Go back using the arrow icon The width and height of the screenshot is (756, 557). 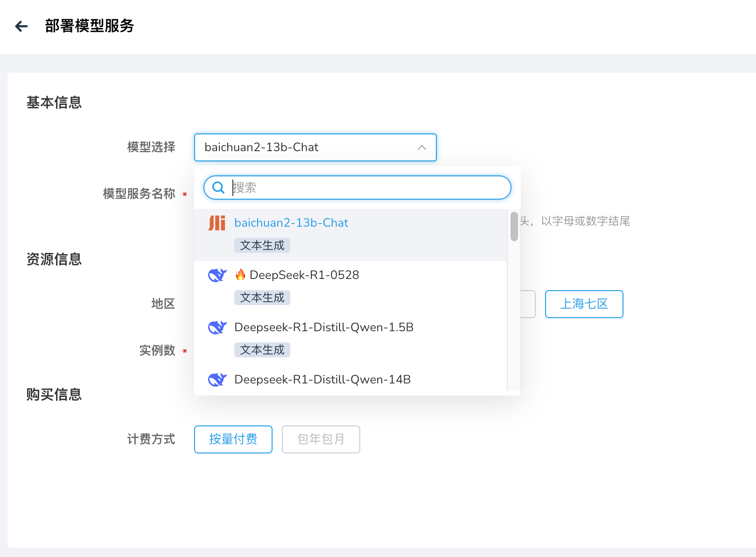[x=21, y=26]
